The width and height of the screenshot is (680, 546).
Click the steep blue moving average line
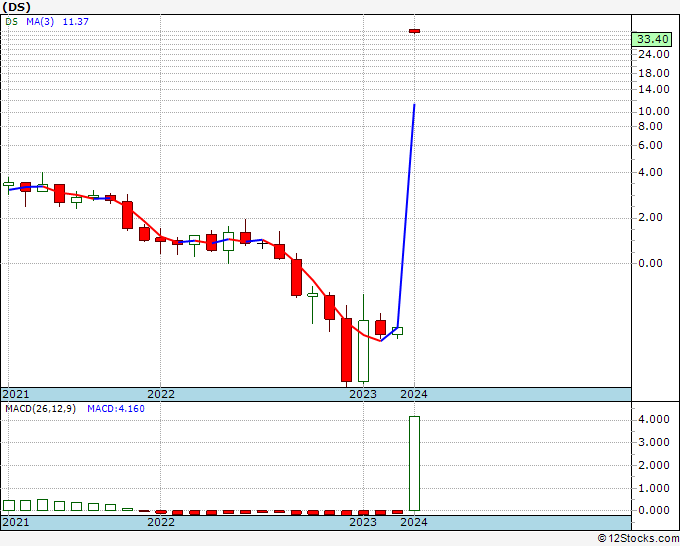click(406, 216)
